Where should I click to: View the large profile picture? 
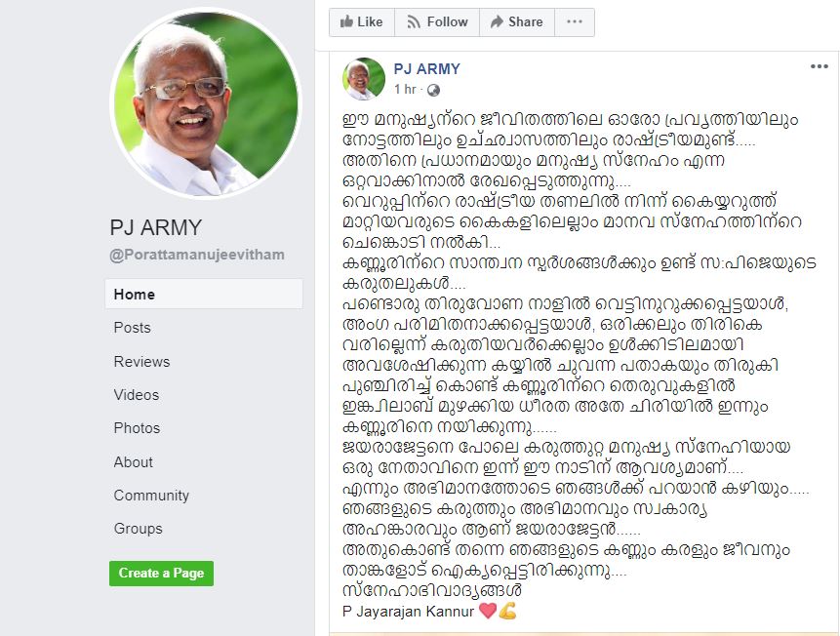[x=206, y=102]
